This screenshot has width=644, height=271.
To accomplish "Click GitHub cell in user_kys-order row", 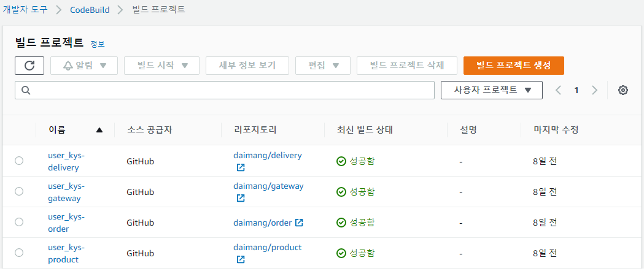I will 141,223.
